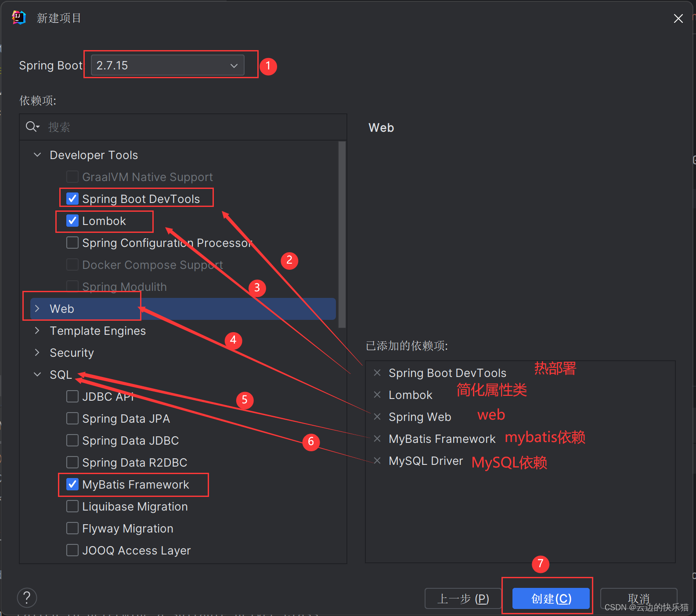Click the help question mark icon
Viewport: 696px width, 616px height.
click(27, 598)
